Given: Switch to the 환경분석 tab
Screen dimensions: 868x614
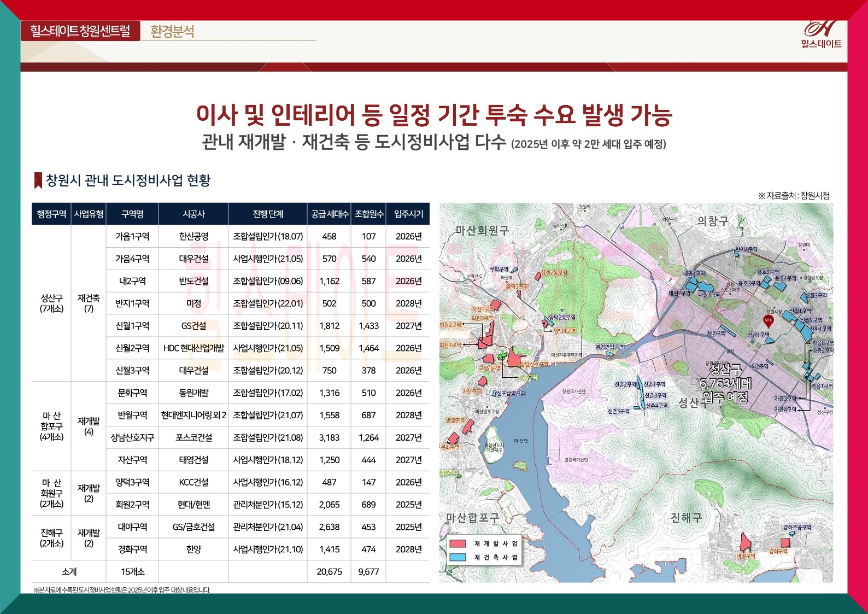Looking at the screenshot, I should tap(172, 31).
